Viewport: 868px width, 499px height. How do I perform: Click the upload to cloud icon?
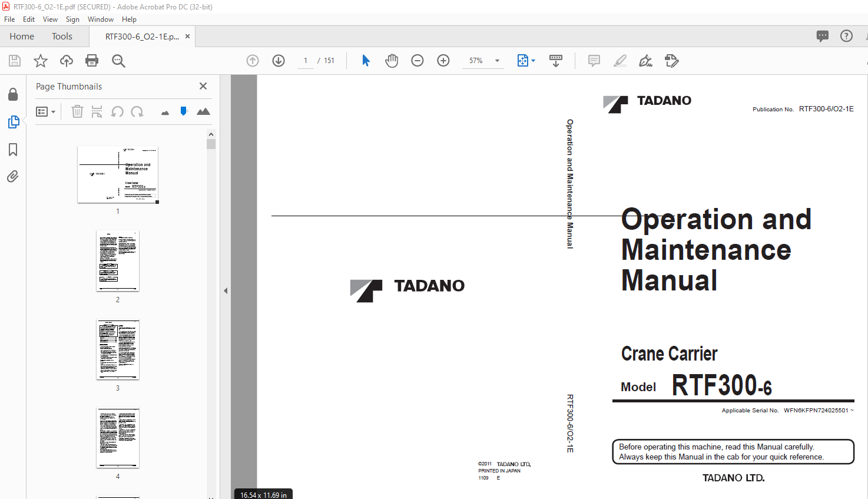pos(67,61)
